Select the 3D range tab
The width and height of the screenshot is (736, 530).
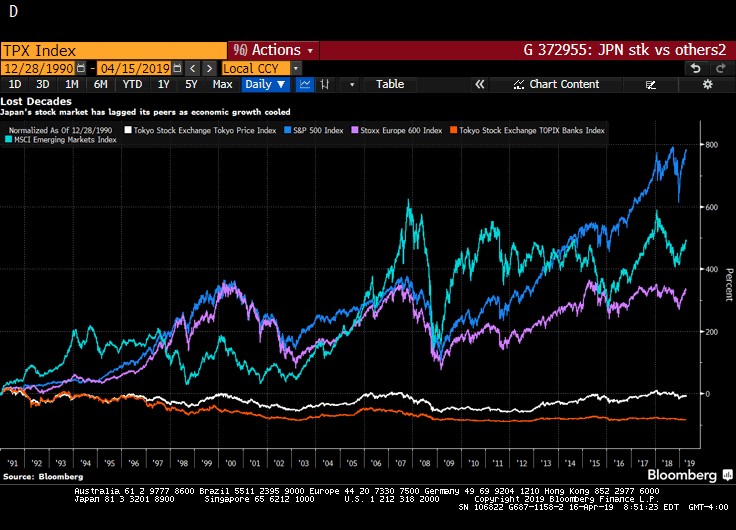[x=43, y=84]
